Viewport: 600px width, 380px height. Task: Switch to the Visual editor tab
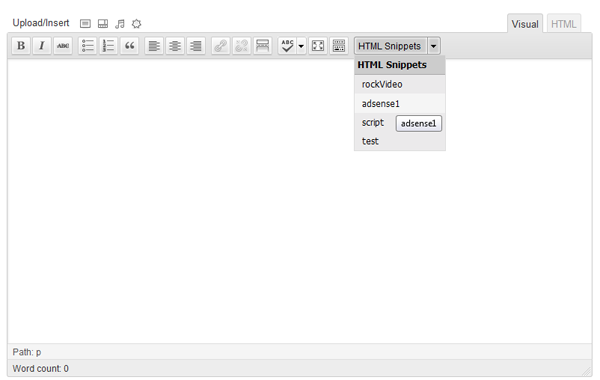pos(525,24)
